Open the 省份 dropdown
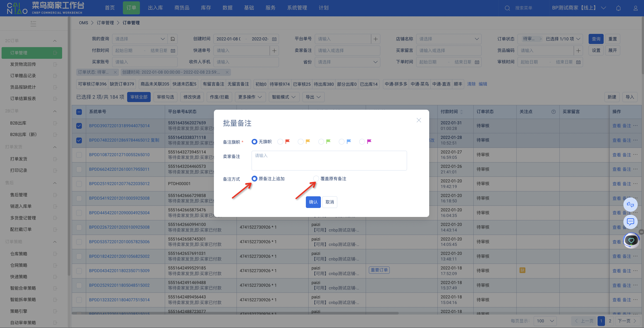The height and width of the screenshot is (328, 644). (348, 62)
